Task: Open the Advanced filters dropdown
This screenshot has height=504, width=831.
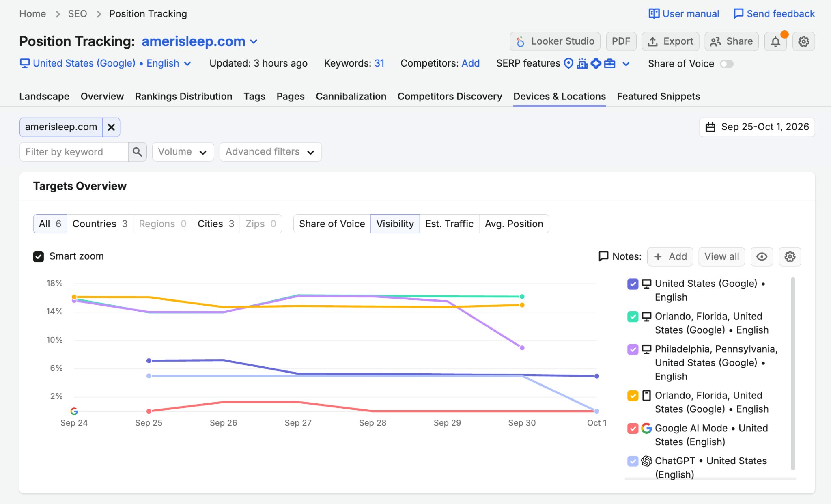Action: (x=270, y=152)
